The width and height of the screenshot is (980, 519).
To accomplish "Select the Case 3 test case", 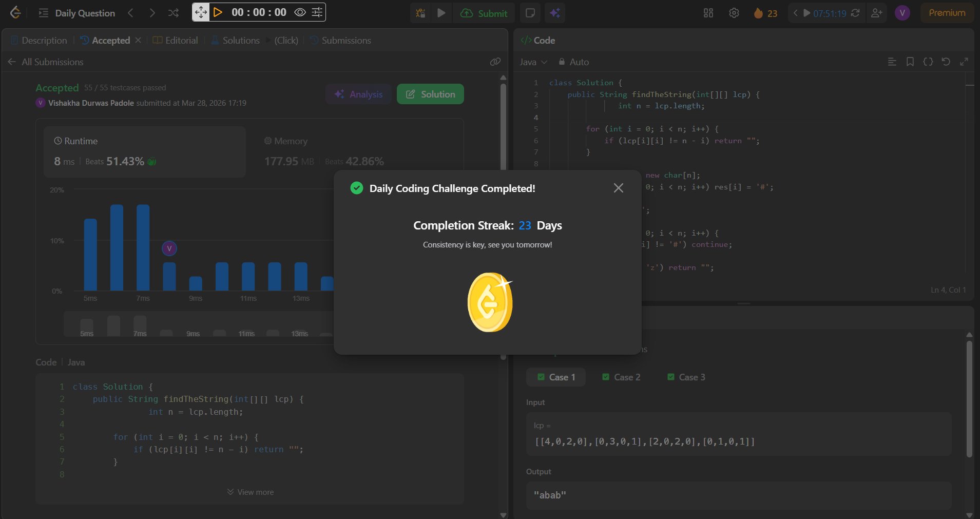I will pos(686,377).
